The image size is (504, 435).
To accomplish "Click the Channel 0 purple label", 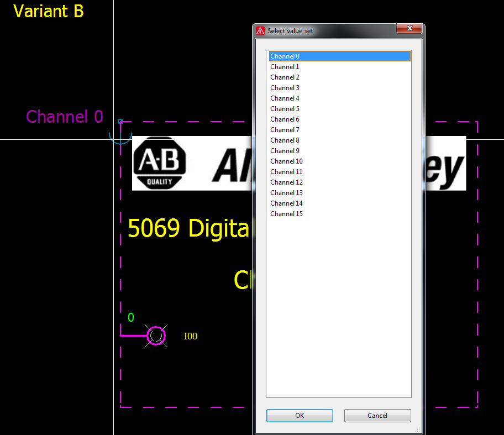I will 64,117.
